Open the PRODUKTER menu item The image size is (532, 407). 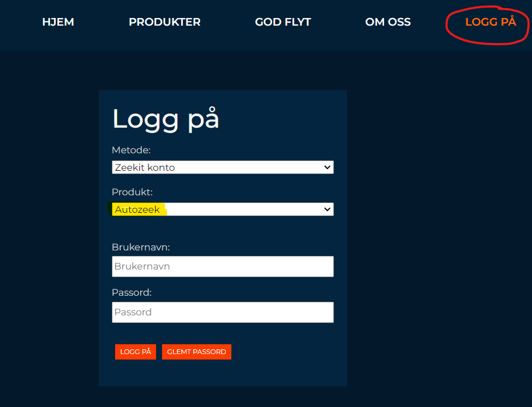click(165, 22)
